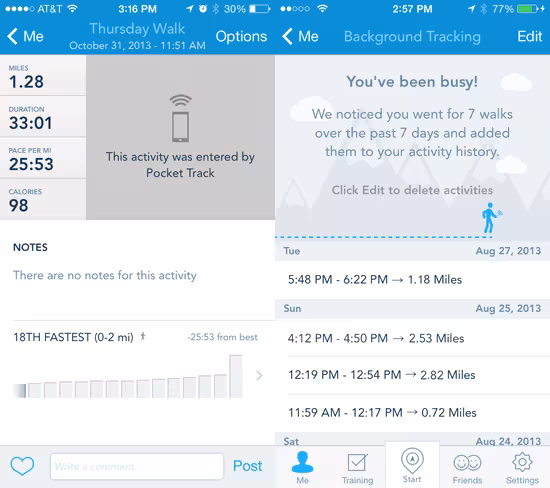Tap the 18TH FASTEST (0-2 mi) label
Image resolution: width=550 pixels, height=488 pixels.
click(x=73, y=337)
